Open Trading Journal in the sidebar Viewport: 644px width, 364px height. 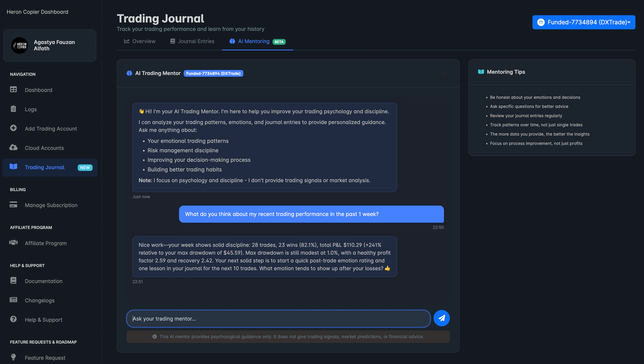[x=45, y=167]
